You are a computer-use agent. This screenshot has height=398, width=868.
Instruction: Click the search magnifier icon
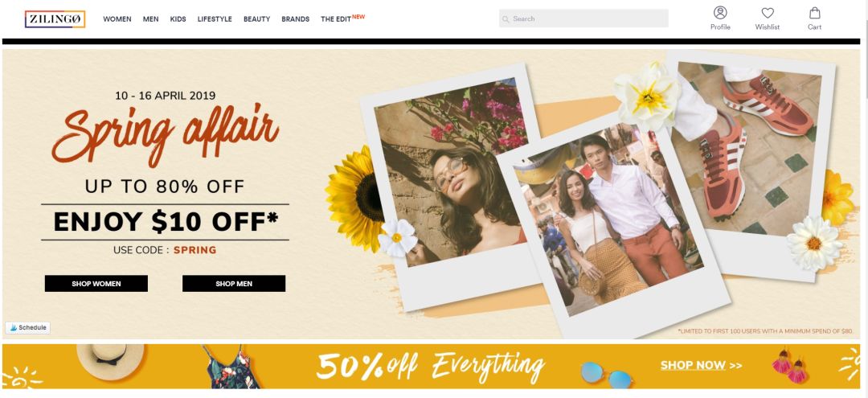tap(506, 18)
